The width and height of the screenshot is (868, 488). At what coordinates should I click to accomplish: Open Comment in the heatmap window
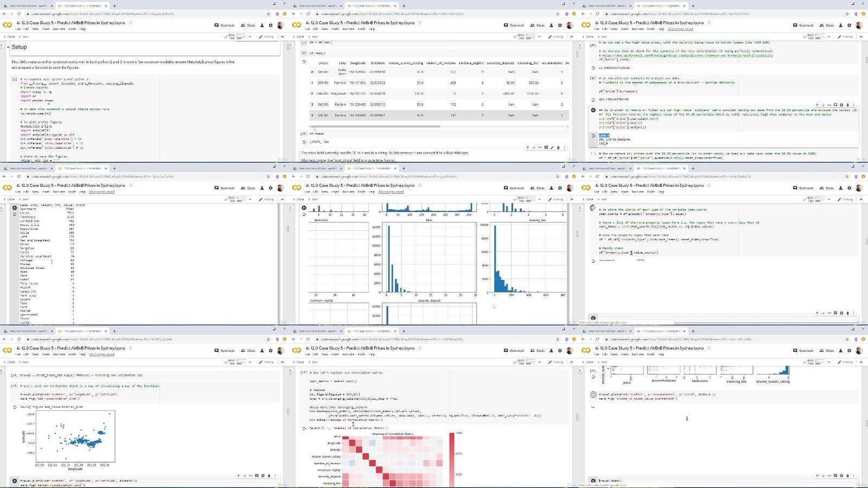514,351
